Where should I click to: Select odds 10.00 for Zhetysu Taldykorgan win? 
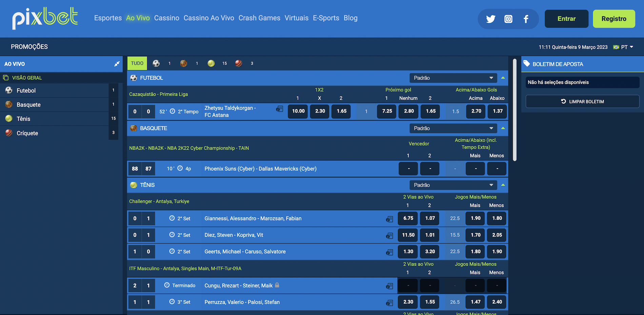click(298, 111)
